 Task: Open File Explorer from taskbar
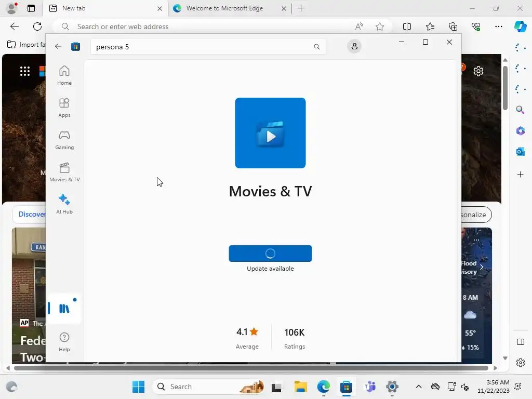[300, 387]
